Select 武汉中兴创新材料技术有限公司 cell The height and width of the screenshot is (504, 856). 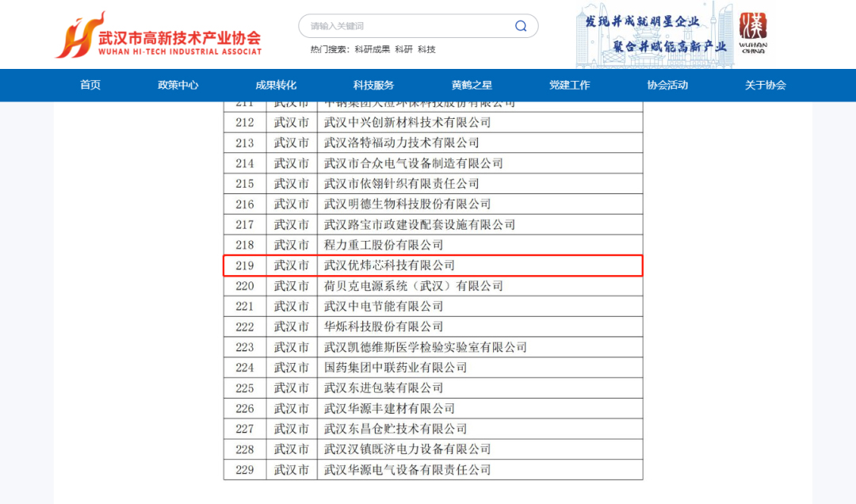click(480, 122)
